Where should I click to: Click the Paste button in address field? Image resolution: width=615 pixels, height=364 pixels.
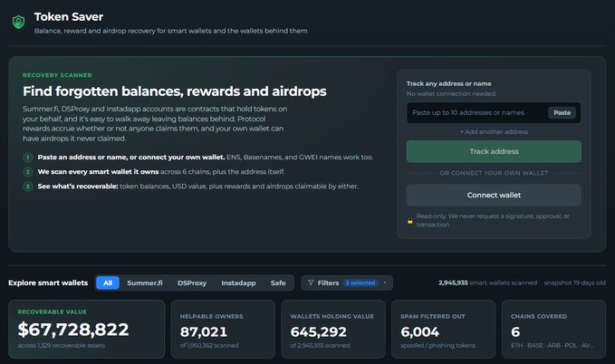click(562, 112)
